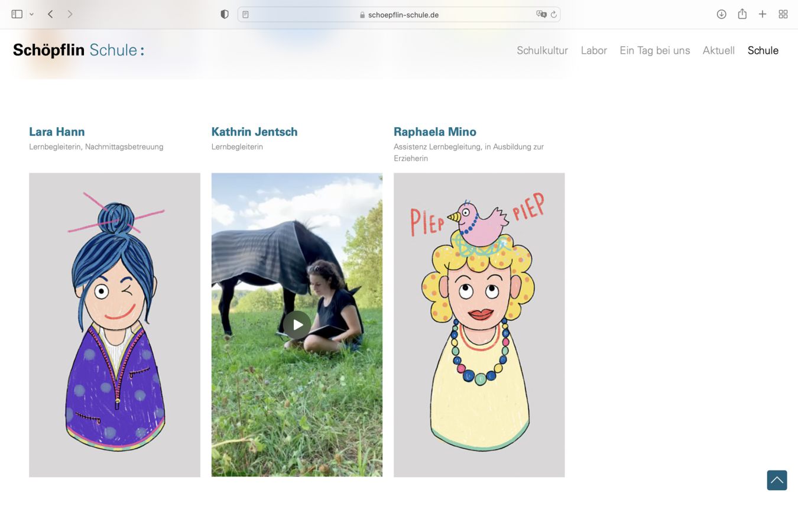Click the translate page icon
Screen dimensions: 798x532
(x=541, y=15)
